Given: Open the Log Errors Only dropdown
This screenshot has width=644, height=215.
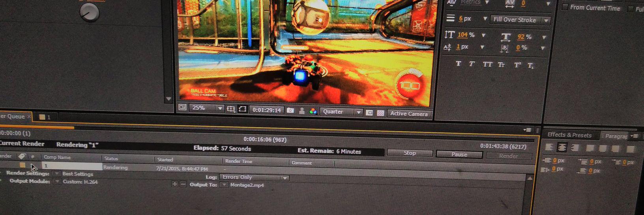Looking at the screenshot, I should coord(254,177).
